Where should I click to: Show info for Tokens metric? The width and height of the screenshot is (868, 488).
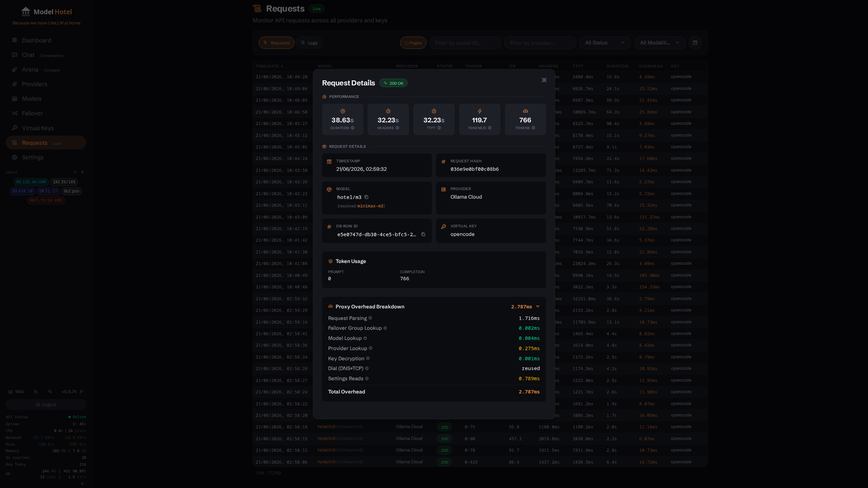533,128
